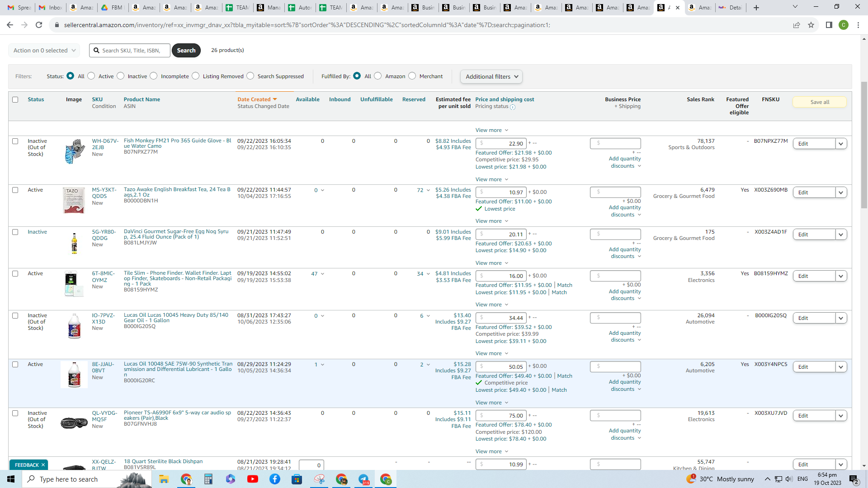Open a new browser tab
This screenshot has height=488, width=868.
click(756, 7)
